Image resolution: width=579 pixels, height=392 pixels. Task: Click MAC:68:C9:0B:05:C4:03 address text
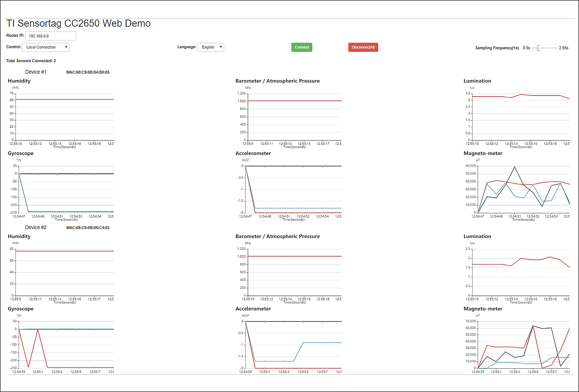[x=88, y=228]
